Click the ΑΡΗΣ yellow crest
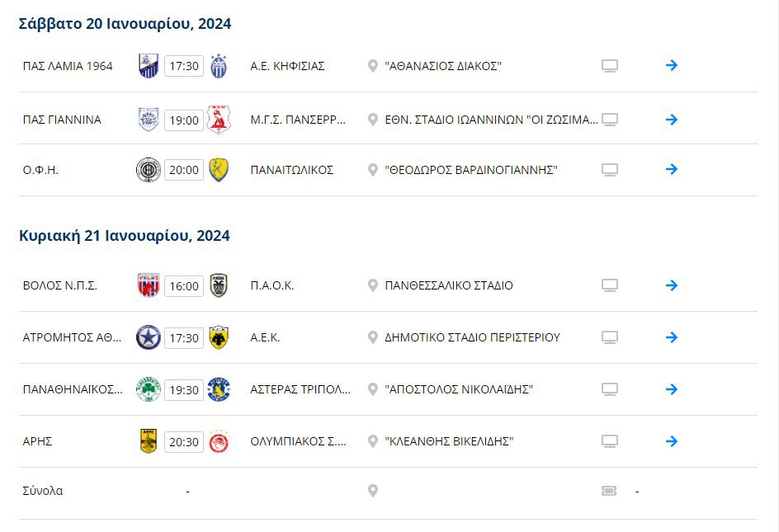 point(149,441)
